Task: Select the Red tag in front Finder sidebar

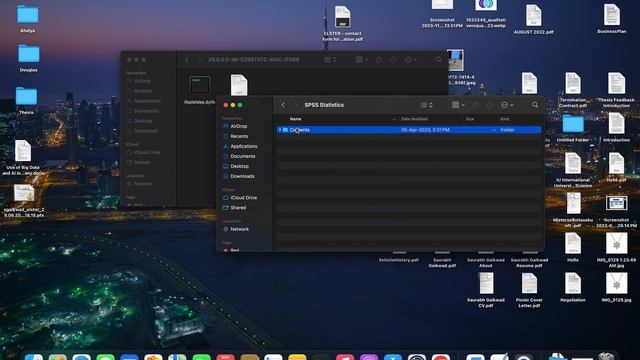Action: point(235,250)
